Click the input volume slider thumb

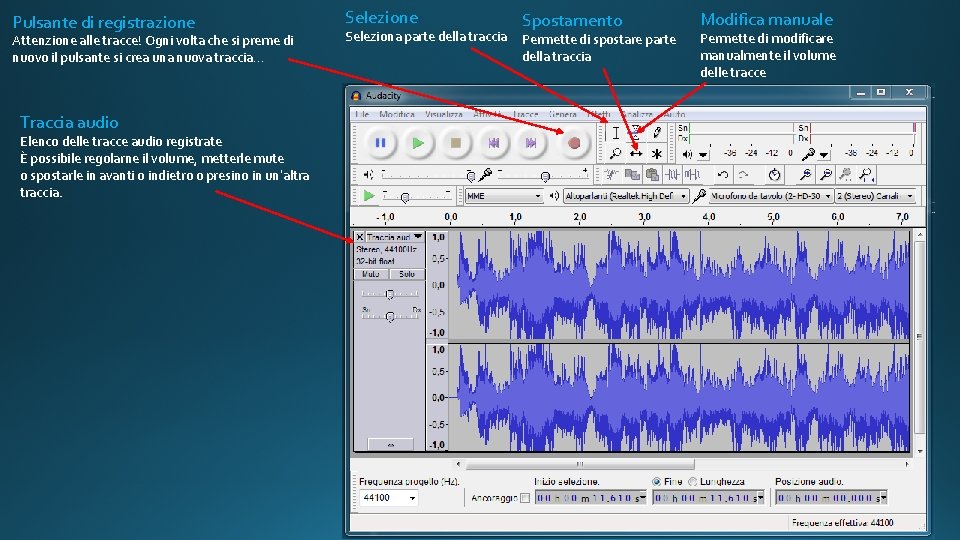click(x=545, y=177)
